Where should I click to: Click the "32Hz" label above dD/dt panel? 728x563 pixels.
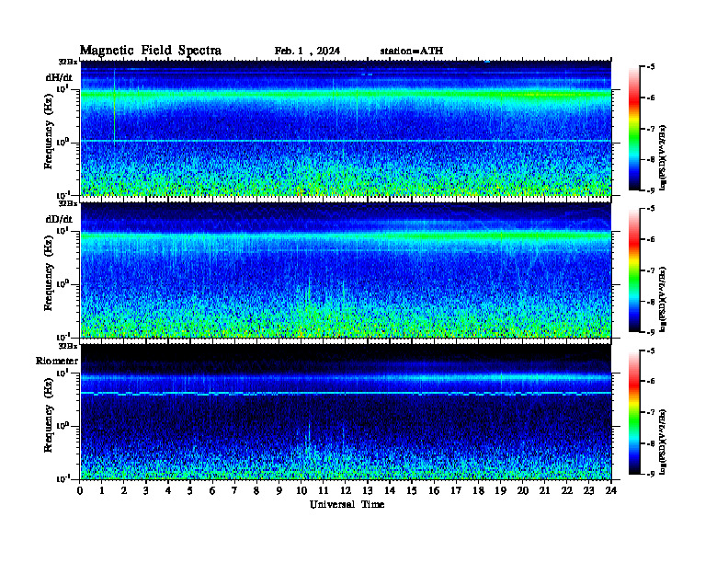68,203
